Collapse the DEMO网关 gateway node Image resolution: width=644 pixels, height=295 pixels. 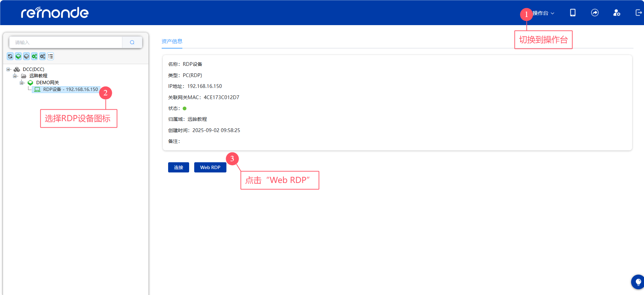tap(22, 83)
